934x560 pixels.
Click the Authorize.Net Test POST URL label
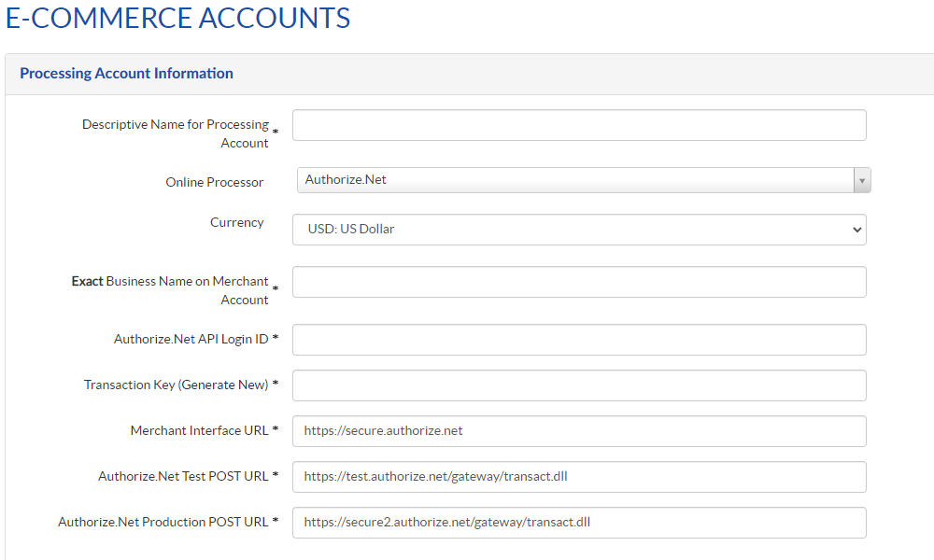[x=183, y=476]
